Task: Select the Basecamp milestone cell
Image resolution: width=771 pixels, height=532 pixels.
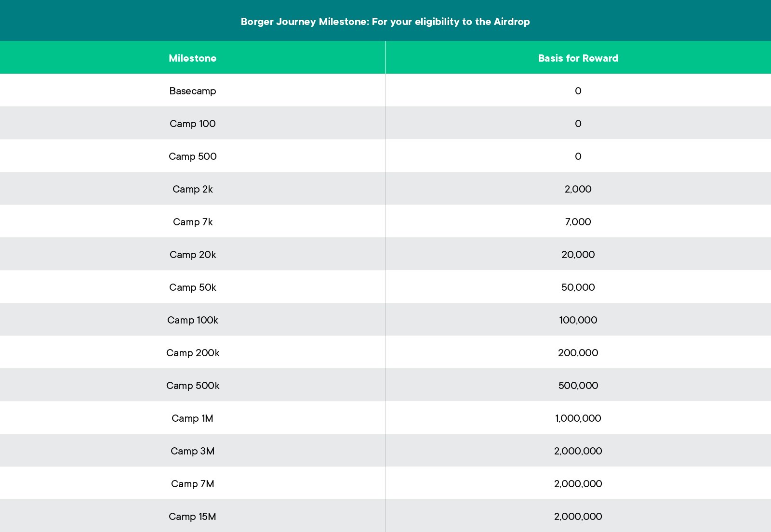Action: (192, 91)
